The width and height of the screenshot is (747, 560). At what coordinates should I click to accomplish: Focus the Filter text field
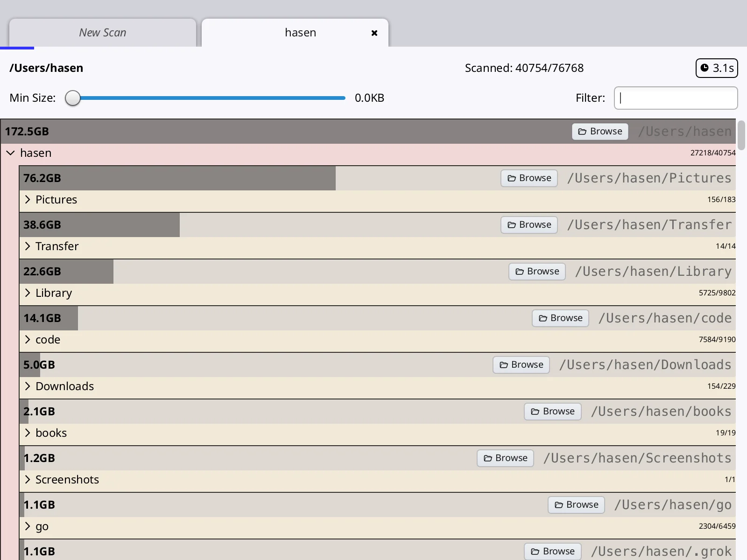676,98
